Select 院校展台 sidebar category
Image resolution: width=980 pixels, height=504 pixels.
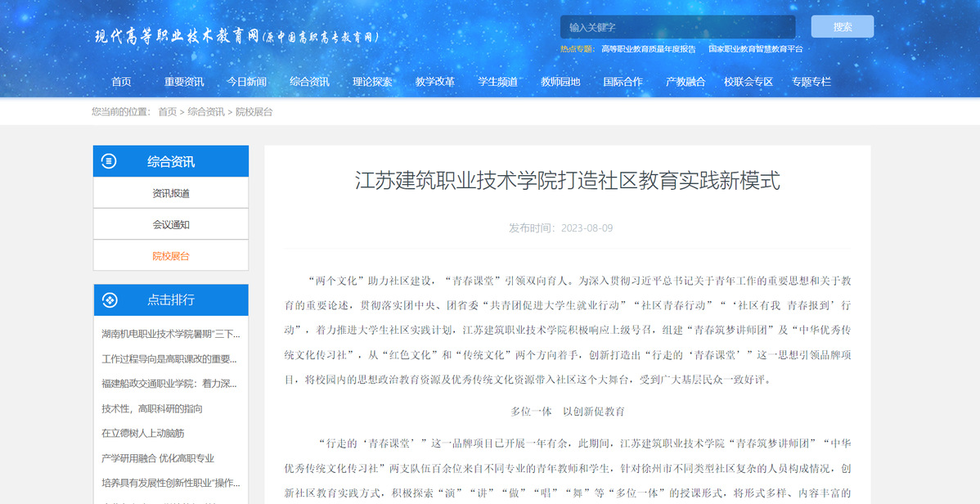coord(171,256)
